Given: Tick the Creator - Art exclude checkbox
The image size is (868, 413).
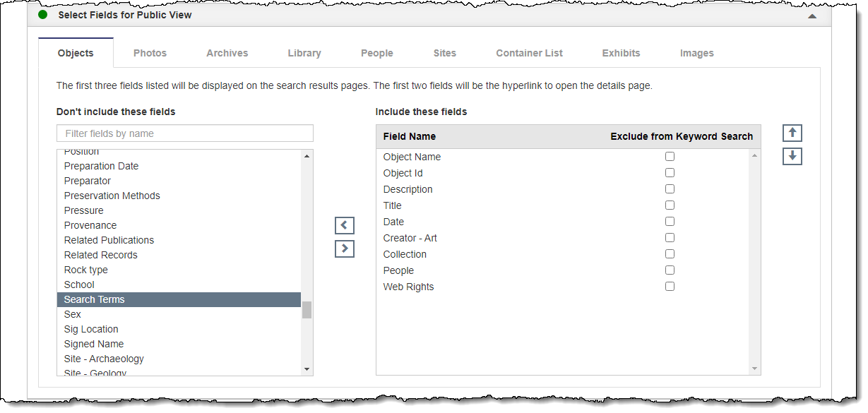Looking at the screenshot, I should tap(670, 238).
